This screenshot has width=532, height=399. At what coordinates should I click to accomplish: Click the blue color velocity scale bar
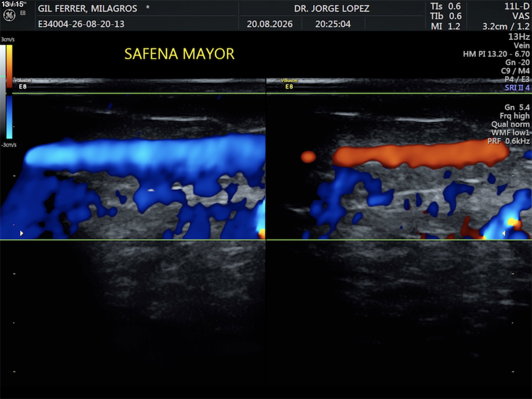[9, 117]
